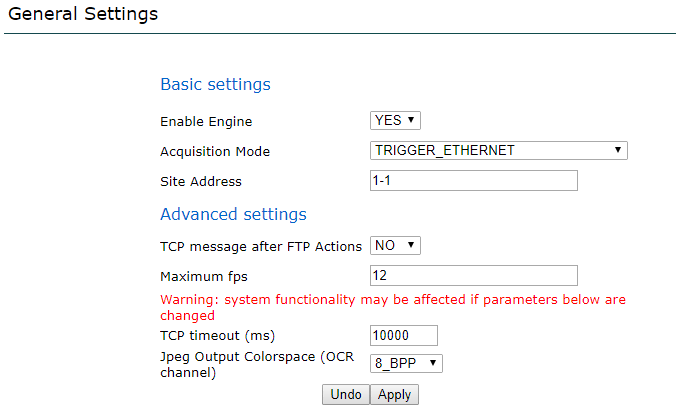This screenshot has height=420, width=676.
Task: Click the Site Address input field
Action: click(x=473, y=181)
